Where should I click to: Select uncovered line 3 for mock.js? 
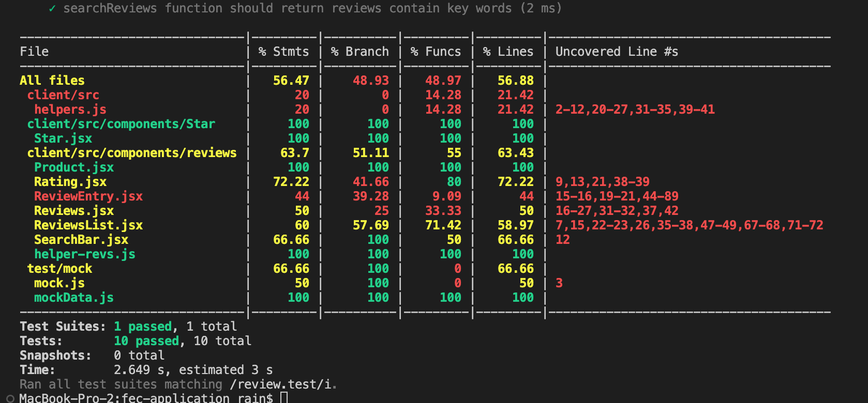pyautogui.click(x=559, y=283)
